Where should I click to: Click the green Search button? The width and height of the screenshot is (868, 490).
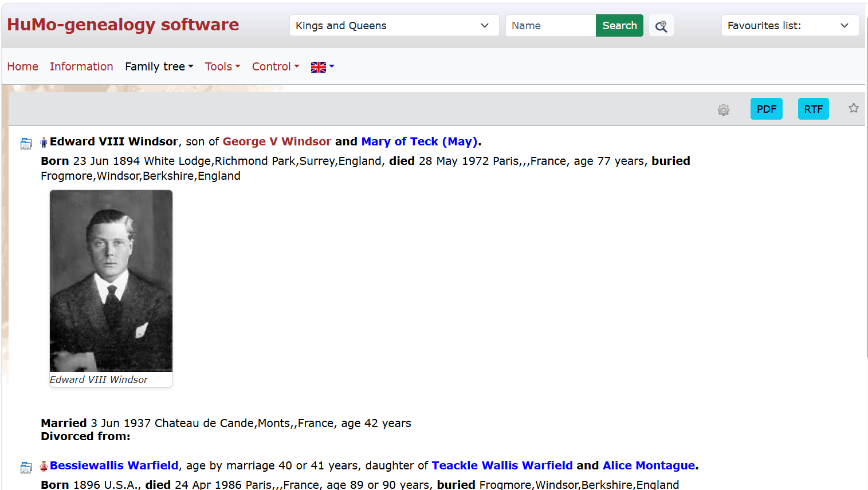pos(619,26)
